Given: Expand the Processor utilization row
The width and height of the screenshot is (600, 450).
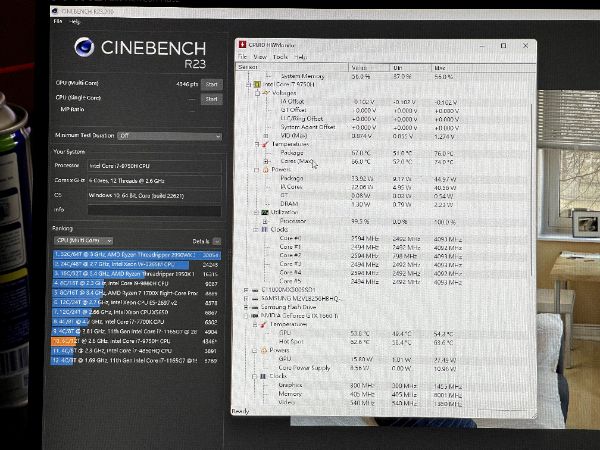Looking at the screenshot, I should (265, 221).
